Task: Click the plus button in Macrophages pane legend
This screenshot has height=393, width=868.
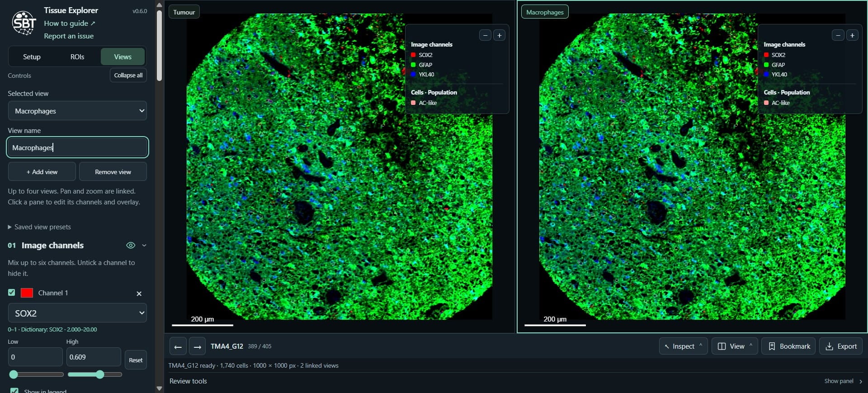Action: tap(852, 35)
